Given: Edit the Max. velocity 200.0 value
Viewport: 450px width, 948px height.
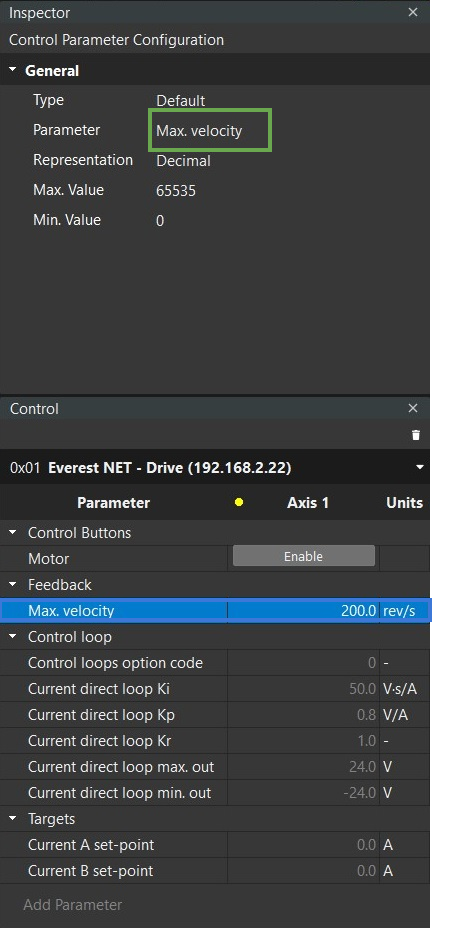Looking at the screenshot, I should click(x=304, y=611).
